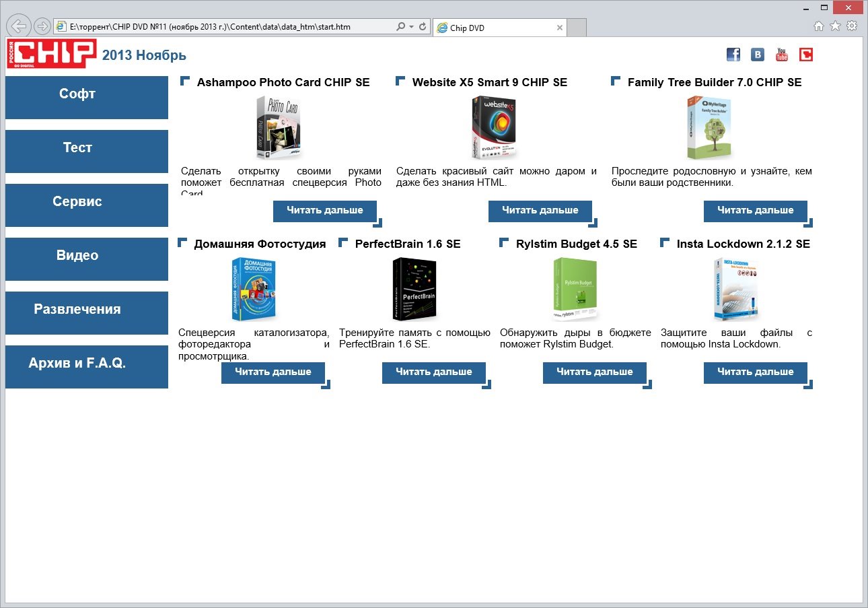Refresh the page in address bar
The image size is (868, 608).
423,27
